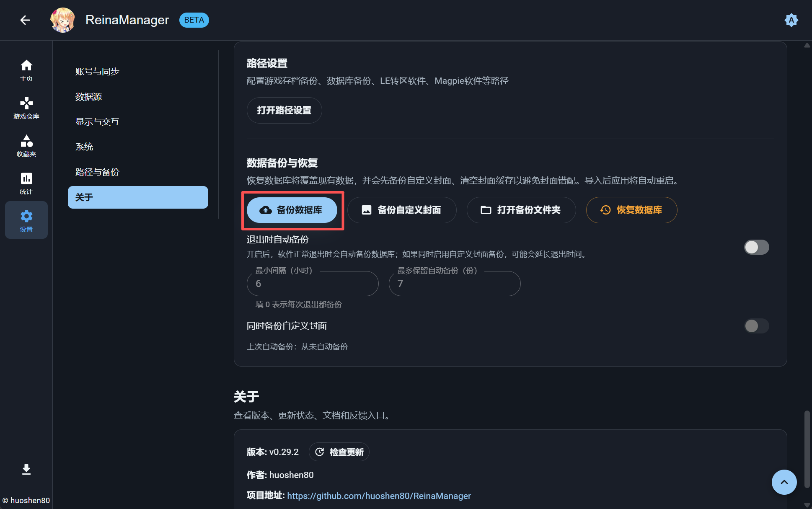812x509 pixels.
Task: Click the 数据备份与恢复 heading
Action: coord(282,163)
